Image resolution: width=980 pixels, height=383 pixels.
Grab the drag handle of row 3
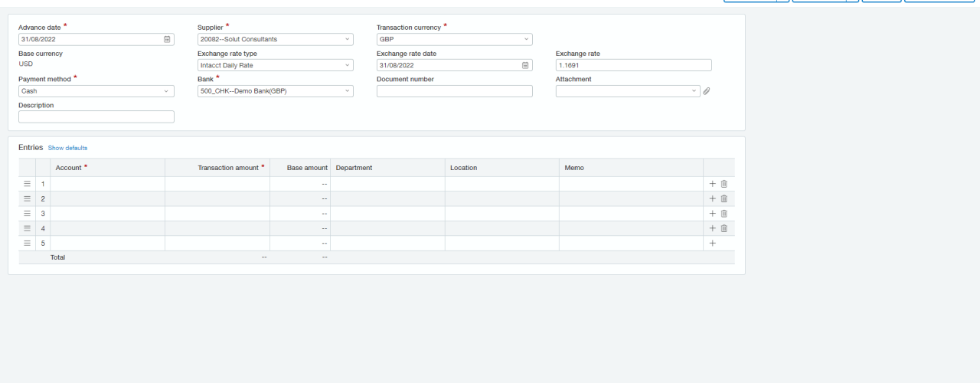(27, 213)
